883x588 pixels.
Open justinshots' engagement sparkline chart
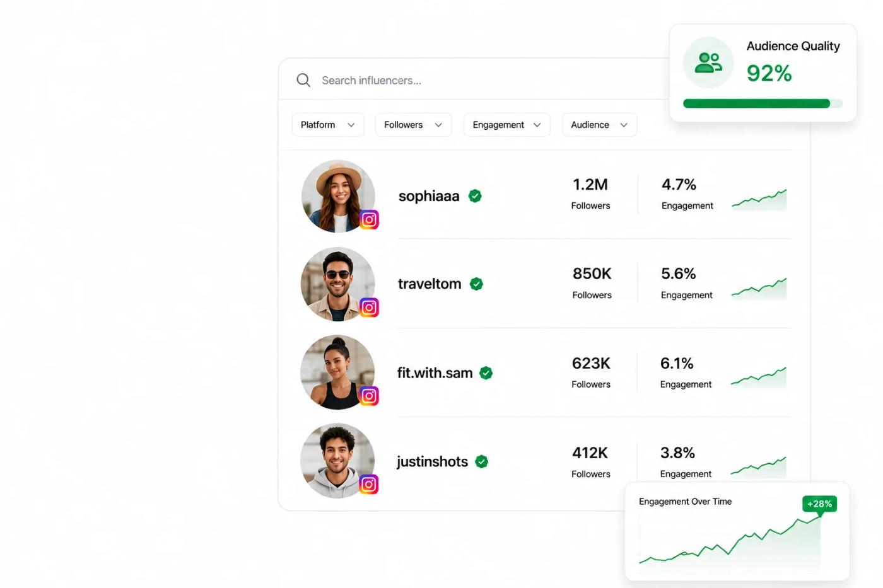[759, 467]
